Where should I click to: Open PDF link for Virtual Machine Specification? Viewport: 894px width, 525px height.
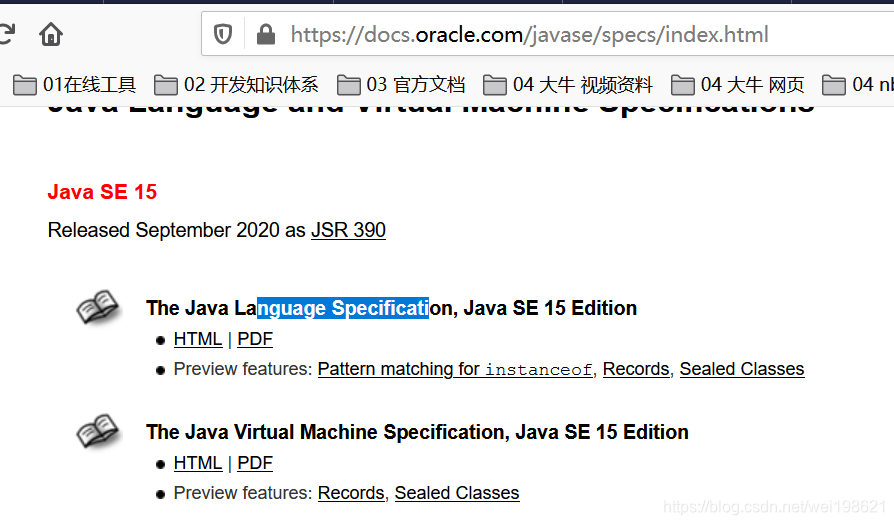pyautogui.click(x=255, y=463)
